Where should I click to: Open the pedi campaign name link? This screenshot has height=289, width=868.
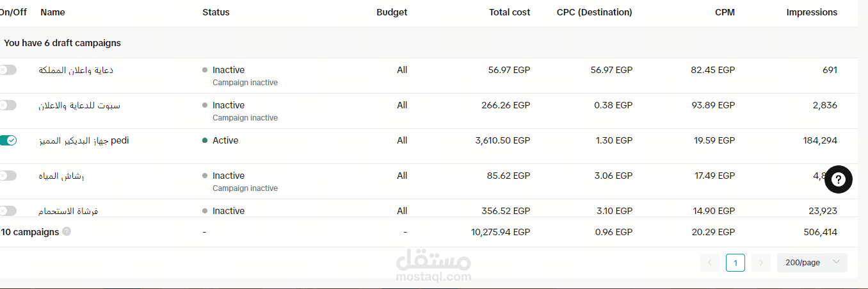83,140
